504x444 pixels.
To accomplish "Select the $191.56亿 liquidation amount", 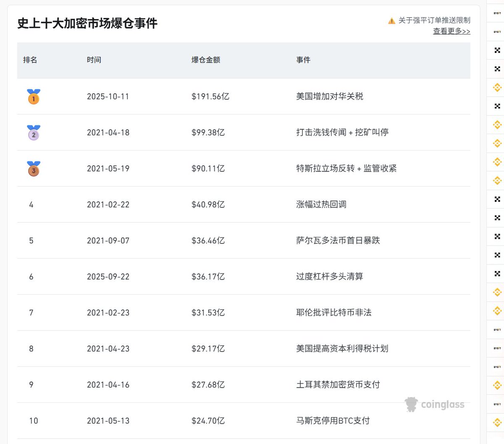I will [210, 97].
